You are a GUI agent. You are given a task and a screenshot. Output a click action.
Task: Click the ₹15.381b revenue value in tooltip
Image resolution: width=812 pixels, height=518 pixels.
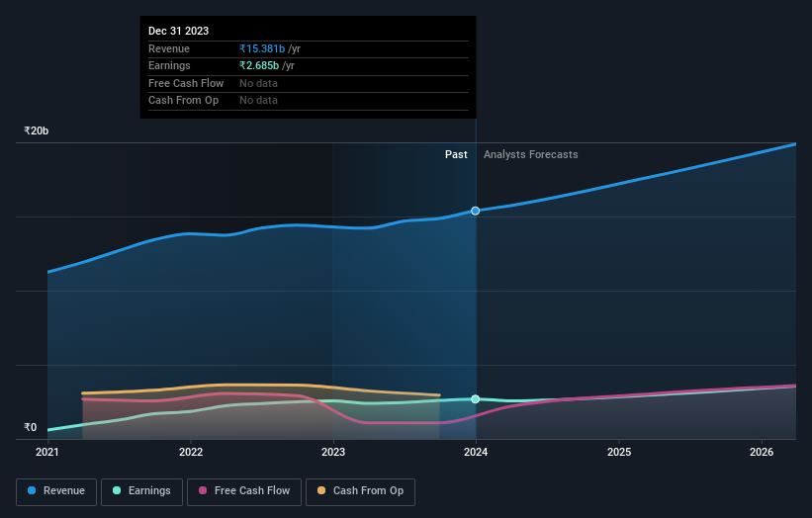[x=262, y=48]
